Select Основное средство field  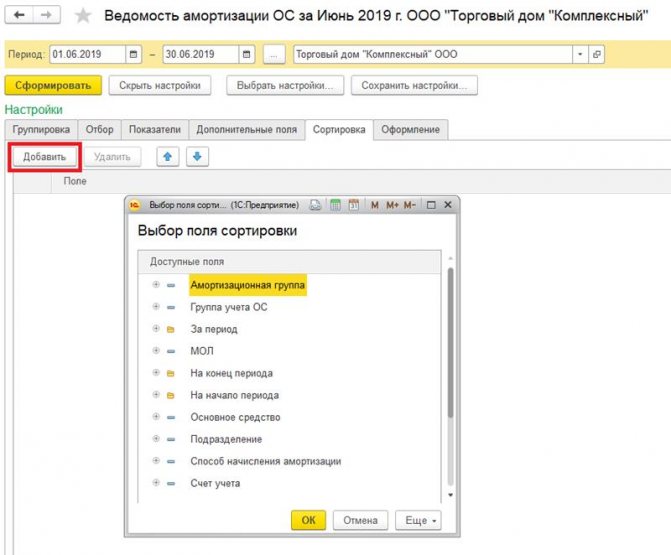[x=235, y=417]
